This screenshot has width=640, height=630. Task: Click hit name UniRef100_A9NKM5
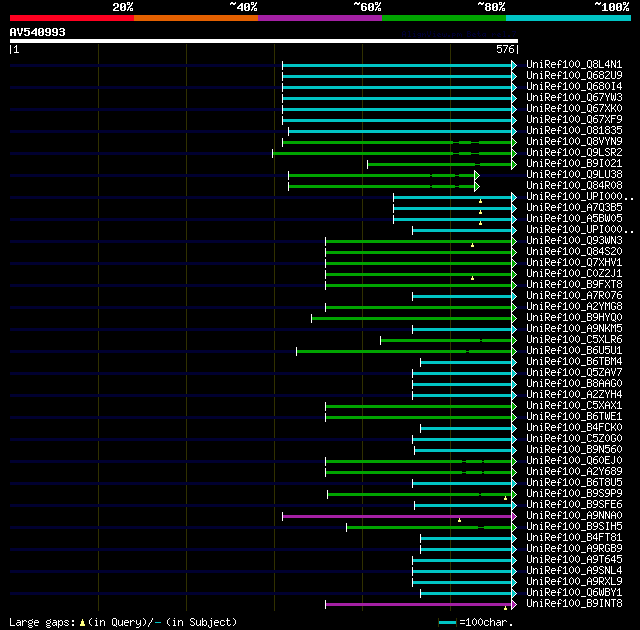tap(574, 329)
